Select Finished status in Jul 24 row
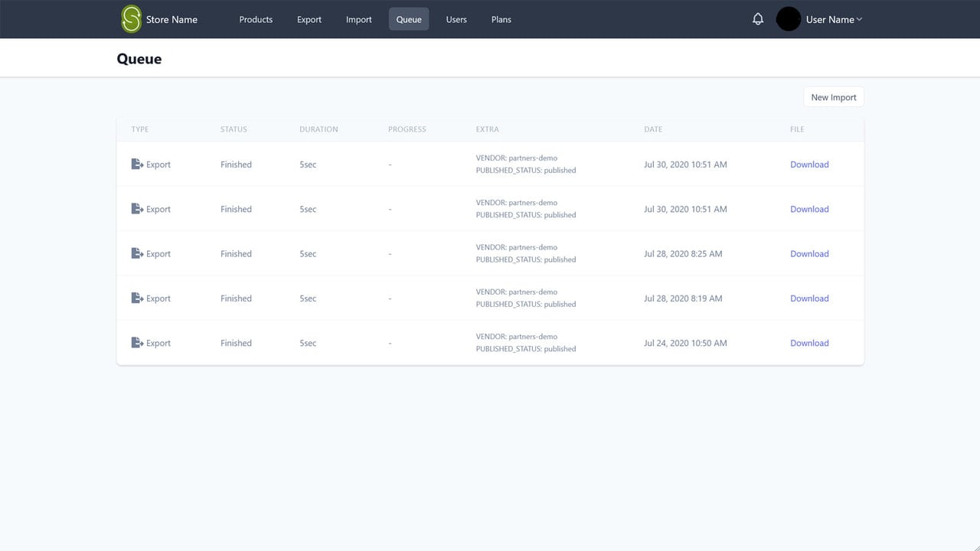Screen dimensions: 980x551 236,343
